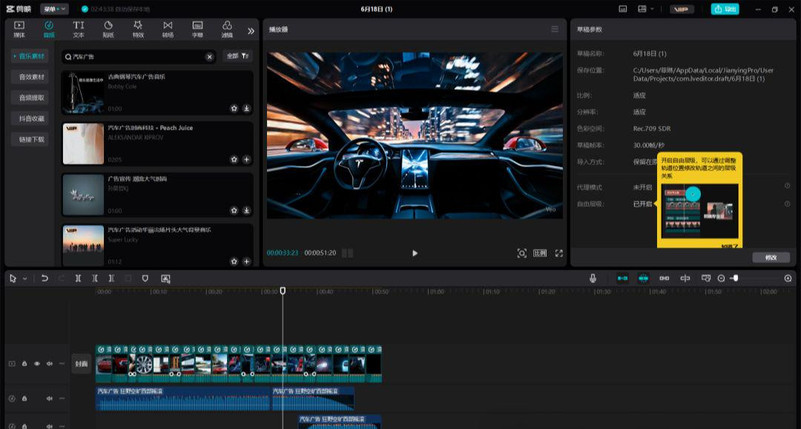This screenshot has height=429, width=801.
Task: Clear the search text with X icon
Action: (x=209, y=57)
